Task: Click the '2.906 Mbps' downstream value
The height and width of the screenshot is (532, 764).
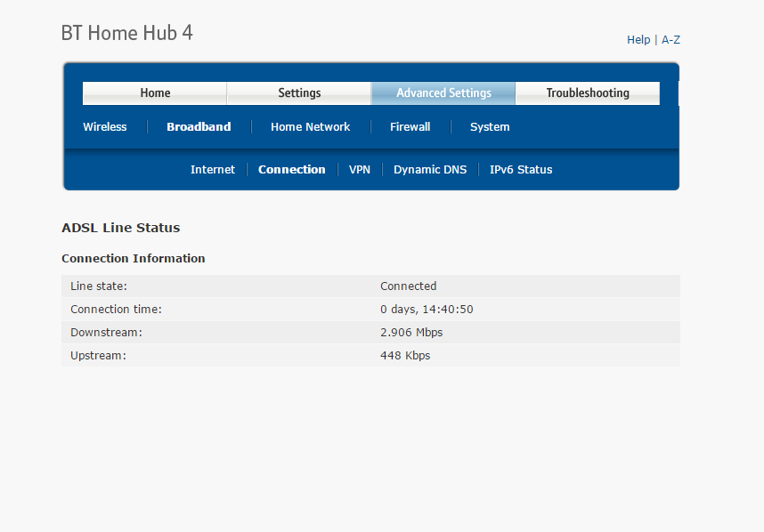Action: [x=411, y=333]
